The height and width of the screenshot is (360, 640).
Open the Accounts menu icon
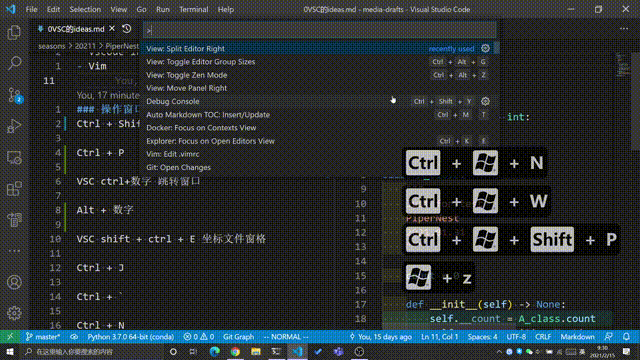pyautogui.click(x=14, y=282)
